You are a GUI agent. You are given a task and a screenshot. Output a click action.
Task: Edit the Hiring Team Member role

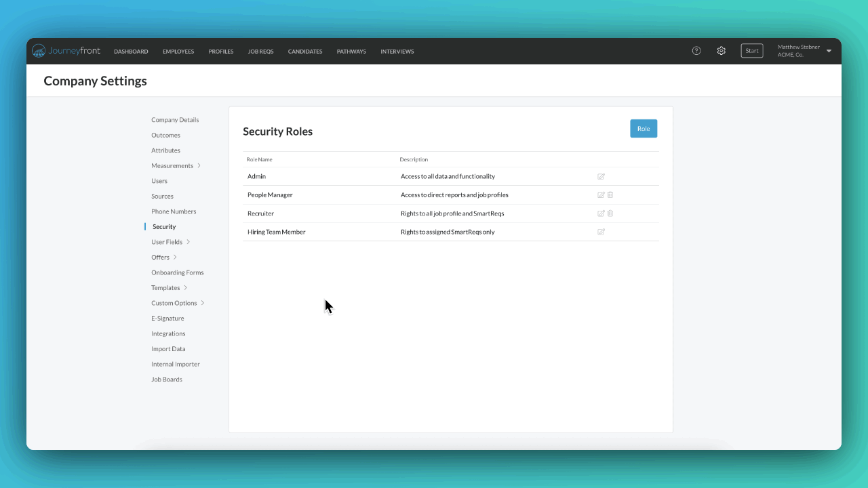tap(601, 231)
